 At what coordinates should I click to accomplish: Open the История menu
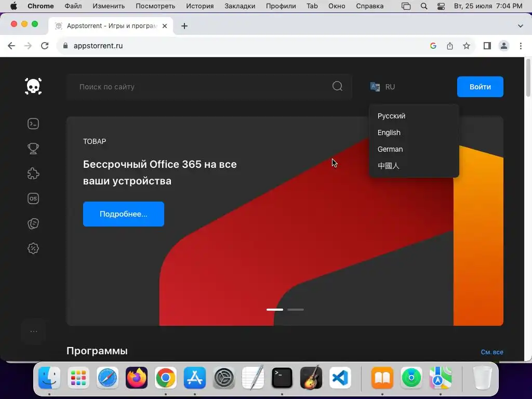[x=200, y=6]
